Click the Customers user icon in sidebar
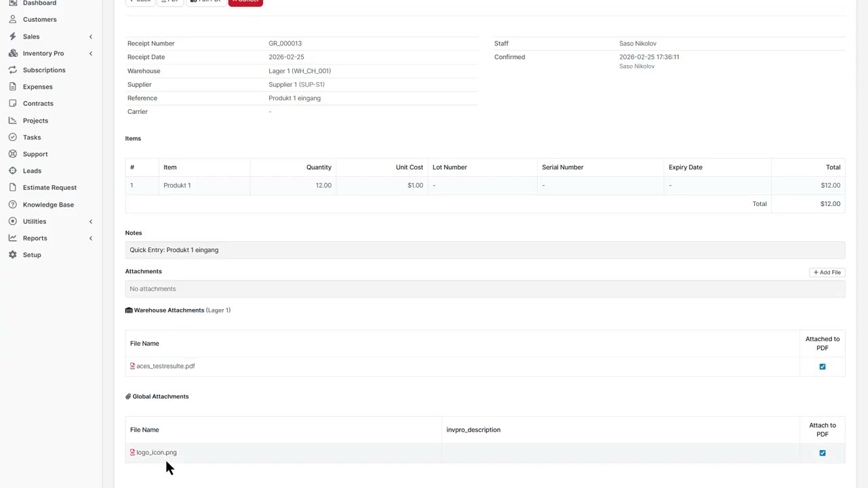 [13, 20]
